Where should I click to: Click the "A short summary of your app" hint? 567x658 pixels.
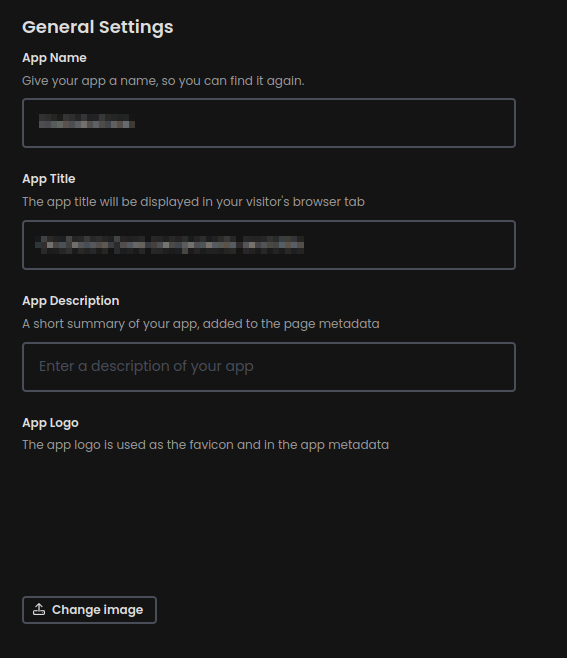(x=201, y=324)
